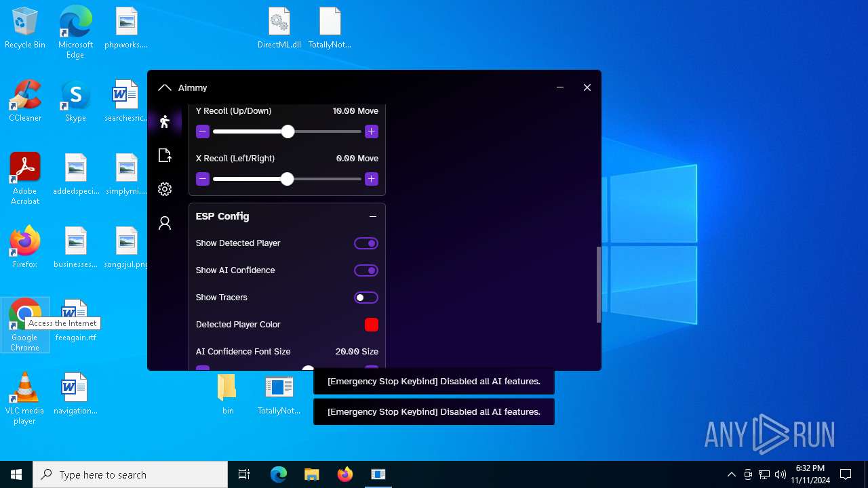
Task: Click the lower Emergency Stop Keybind notification
Action: tap(434, 412)
